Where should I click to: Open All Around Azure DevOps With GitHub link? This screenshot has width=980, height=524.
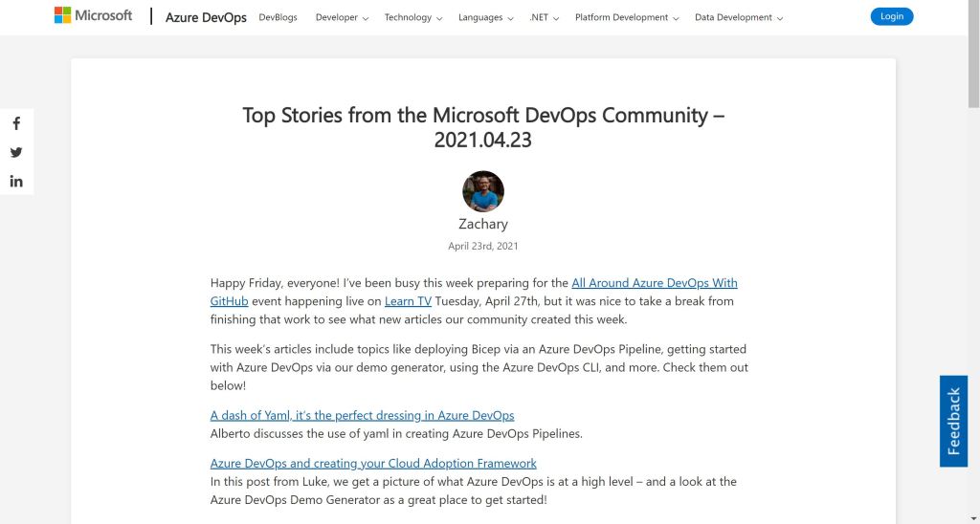point(654,283)
